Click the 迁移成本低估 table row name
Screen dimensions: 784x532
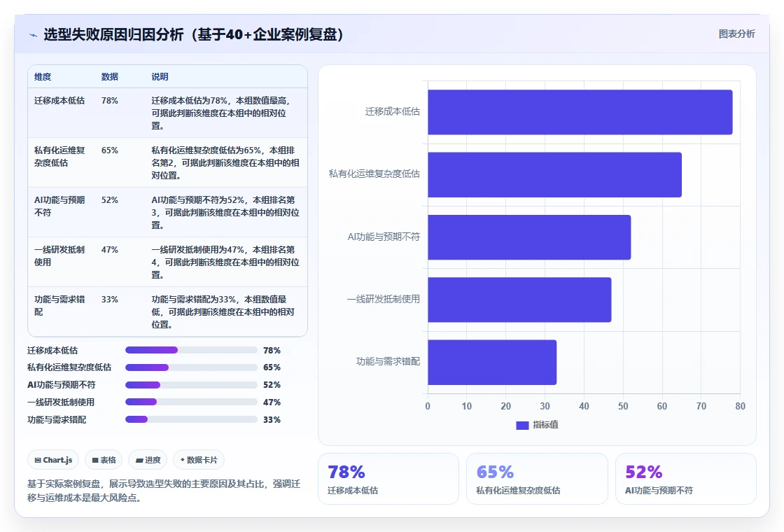[59, 101]
